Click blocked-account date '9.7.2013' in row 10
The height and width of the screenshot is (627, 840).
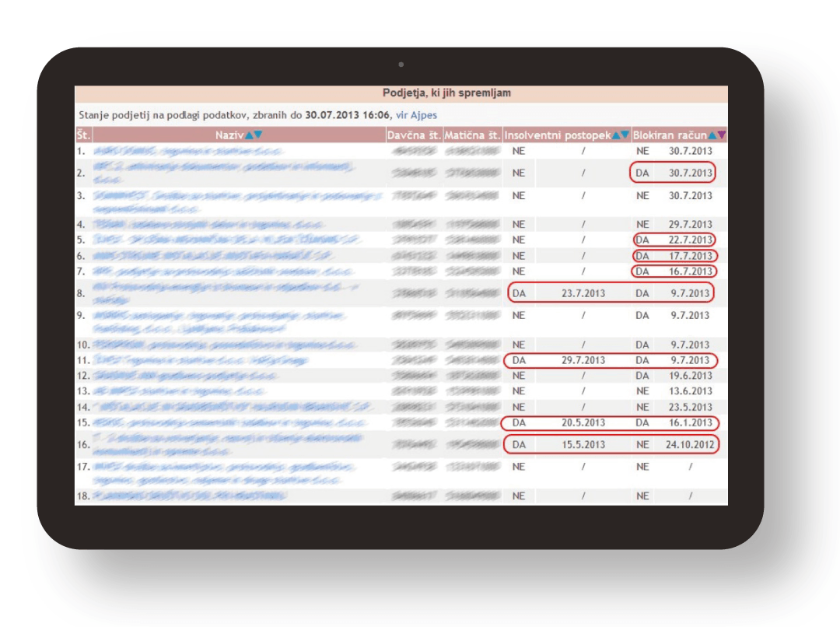pos(691,345)
